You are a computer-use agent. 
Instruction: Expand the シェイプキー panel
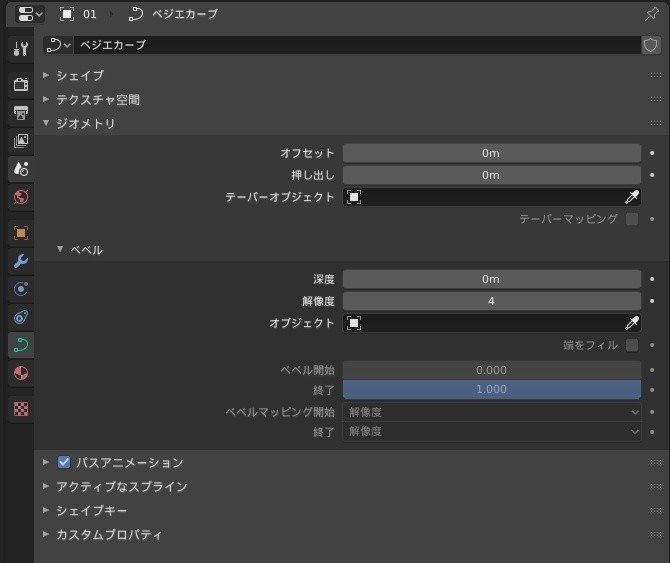coord(46,510)
